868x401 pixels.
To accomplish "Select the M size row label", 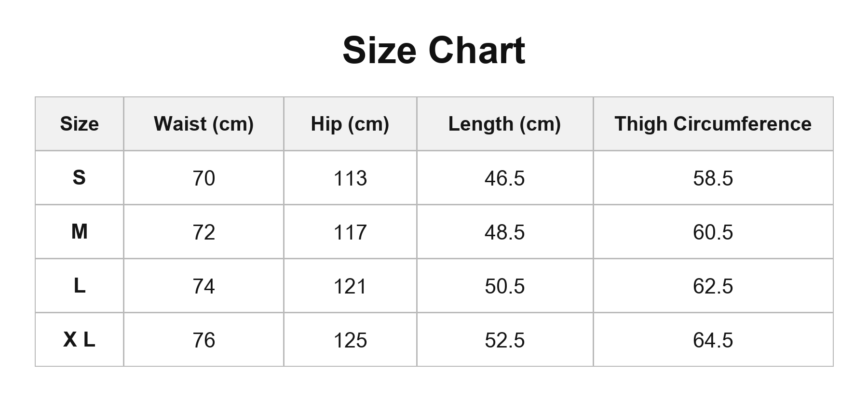I will coord(80,232).
